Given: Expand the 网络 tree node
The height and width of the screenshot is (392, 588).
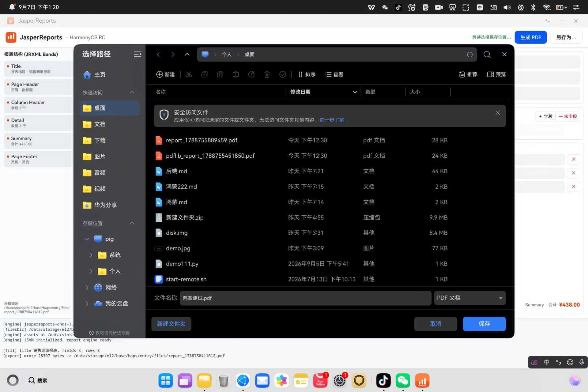Looking at the screenshot, I should pyautogui.click(x=87, y=287).
